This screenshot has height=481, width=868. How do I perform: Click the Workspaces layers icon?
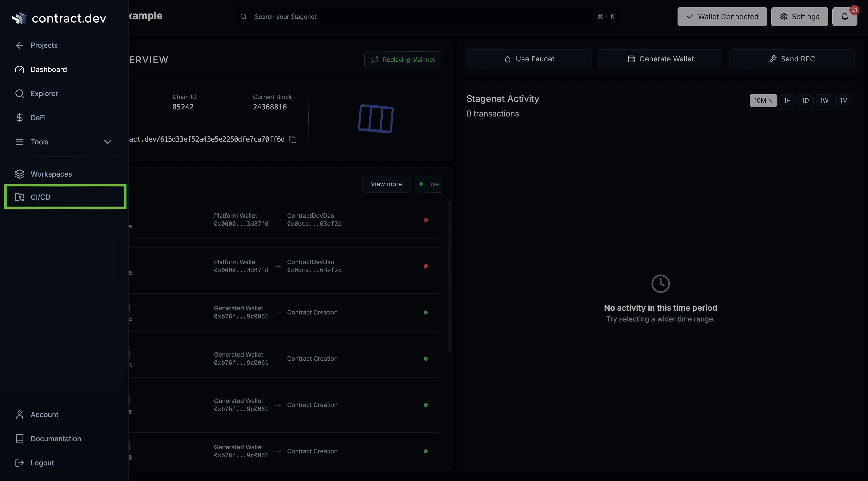19,174
